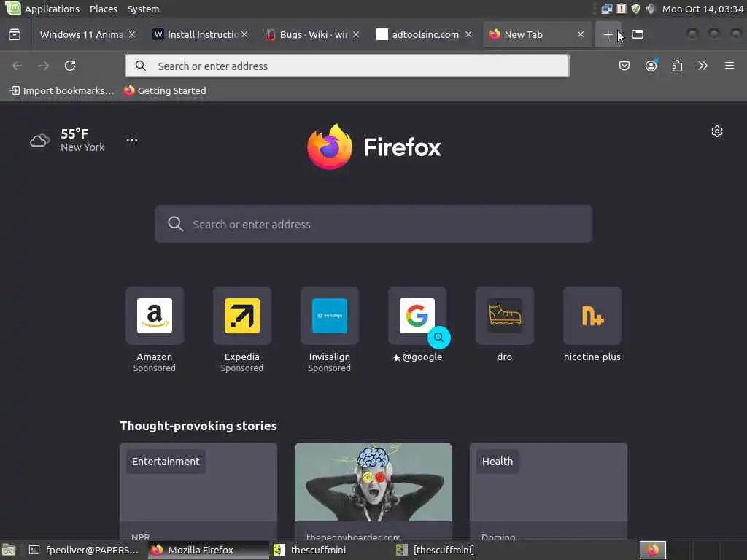Reload the current page
The height and width of the screenshot is (560, 747).
pyautogui.click(x=70, y=66)
